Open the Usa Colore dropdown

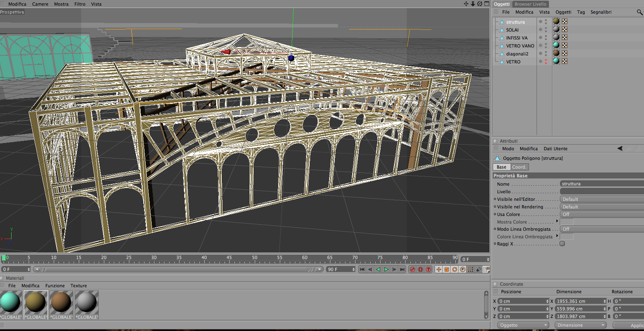tap(602, 214)
